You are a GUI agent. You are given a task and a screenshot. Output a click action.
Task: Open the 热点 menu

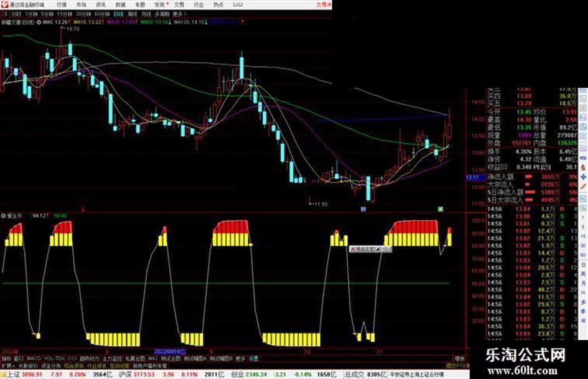pyautogui.click(x=218, y=5)
